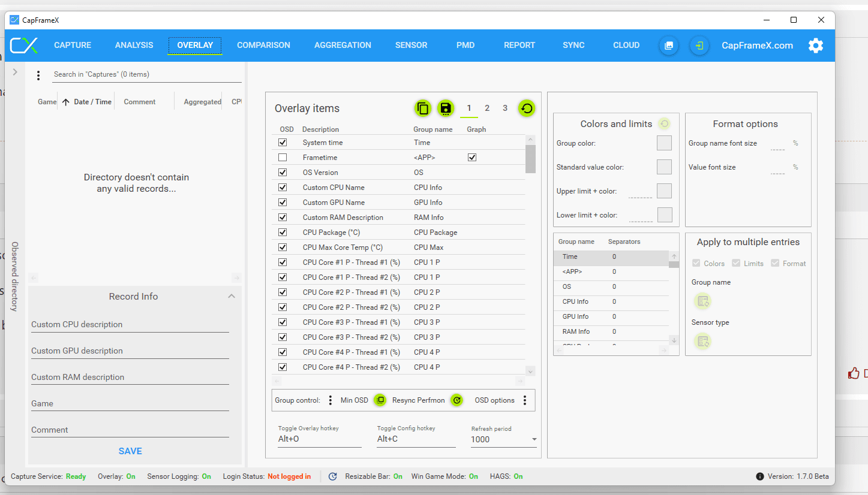
Task: Toggle the Format checkbox
Action: click(775, 264)
